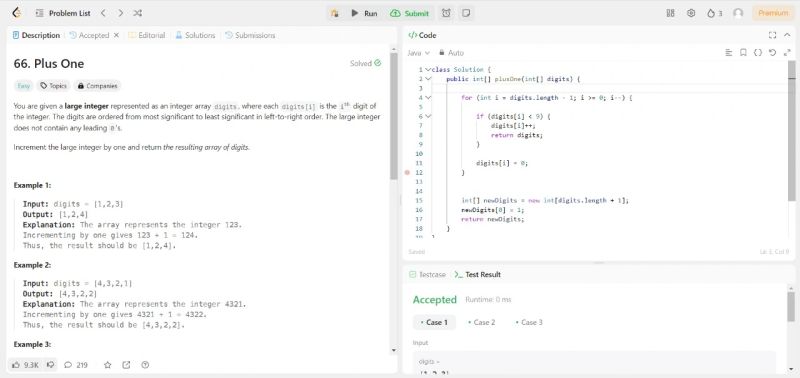Switch to the Testcase tab
800x378 pixels.
(427, 274)
